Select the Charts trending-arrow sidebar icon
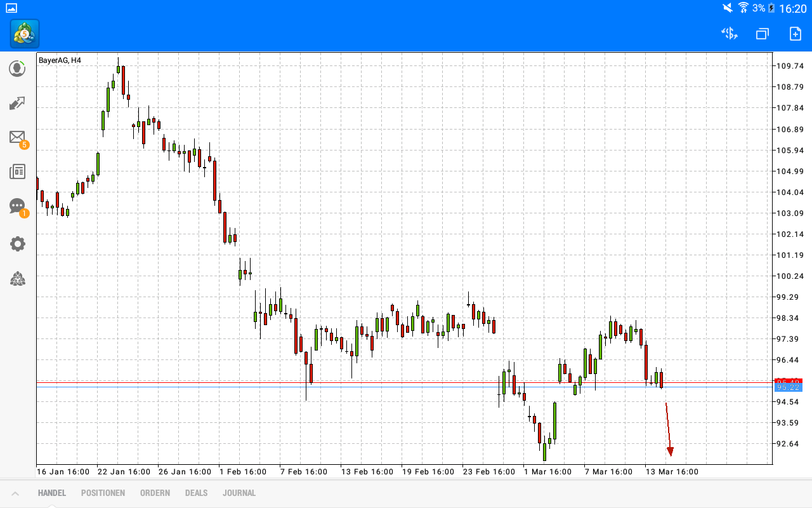 [17, 103]
